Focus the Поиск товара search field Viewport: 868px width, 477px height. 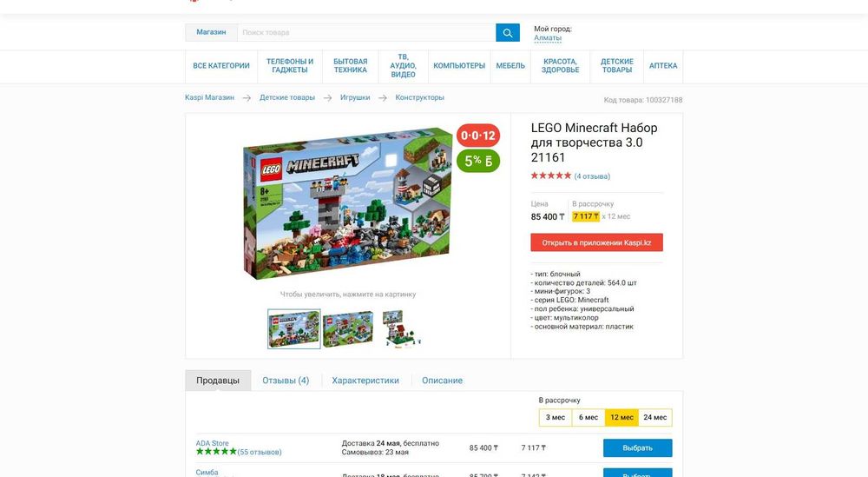(x=366, y=33)
